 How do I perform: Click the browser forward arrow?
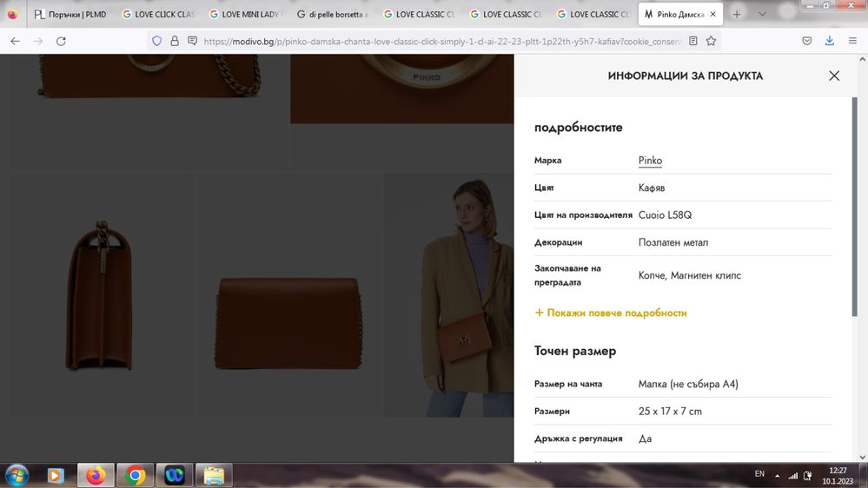[37, 41]
